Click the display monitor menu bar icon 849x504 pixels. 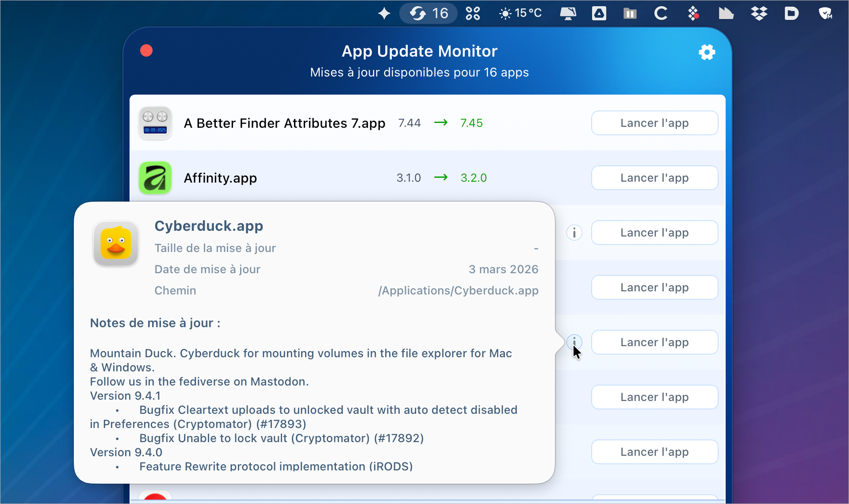tap(568, 13)
